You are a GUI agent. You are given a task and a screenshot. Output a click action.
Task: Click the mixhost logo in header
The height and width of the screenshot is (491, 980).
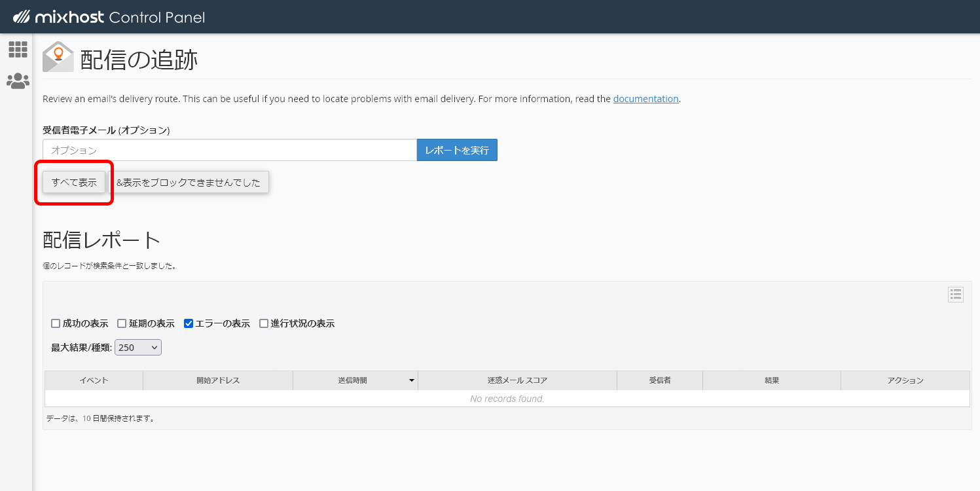coord(109,17)
